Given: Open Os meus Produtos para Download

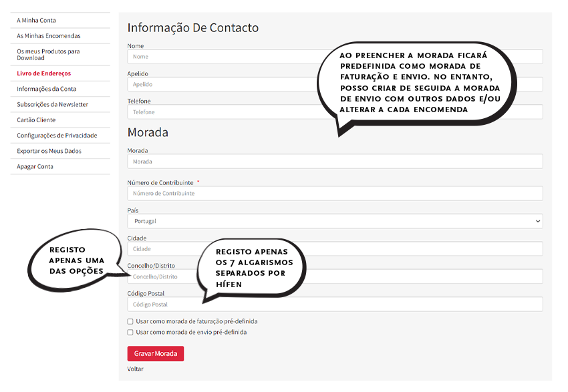Looking at the screenshot, I should (x=48, y=54).
